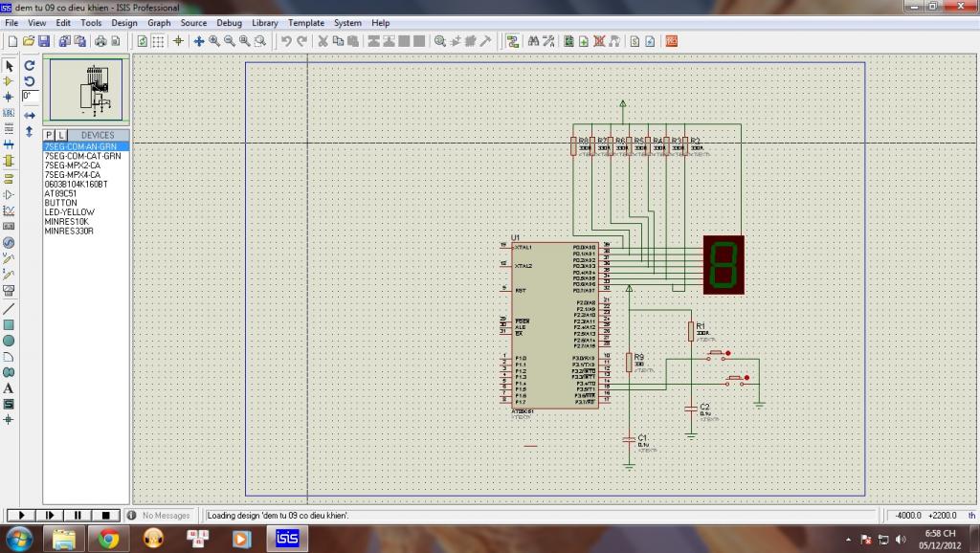The height and width of the screenshot is (553, 980).
Task: Select AT89C51 in the devices list
Action: coord(62,193)
